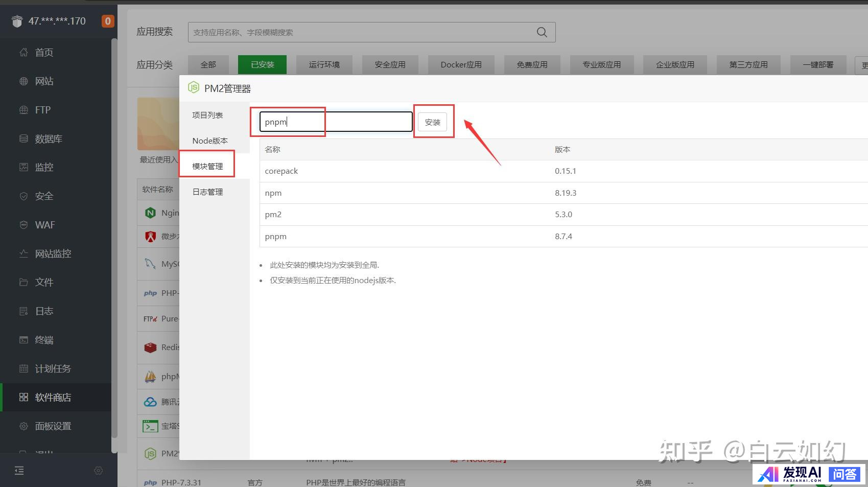The height and width of the screenshot is (487, 868).
Task: Click version 0.15.1 cell
Action: point(566,171)
